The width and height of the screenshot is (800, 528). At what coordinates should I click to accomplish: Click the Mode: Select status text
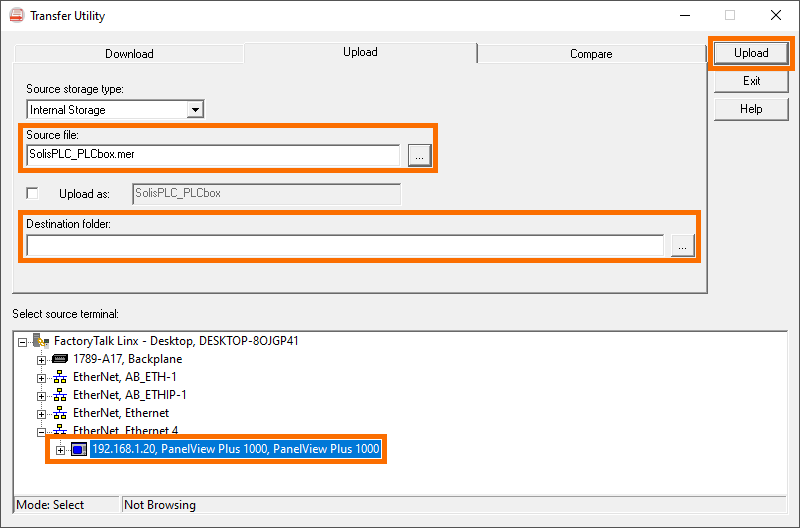(x=50, y=505)
